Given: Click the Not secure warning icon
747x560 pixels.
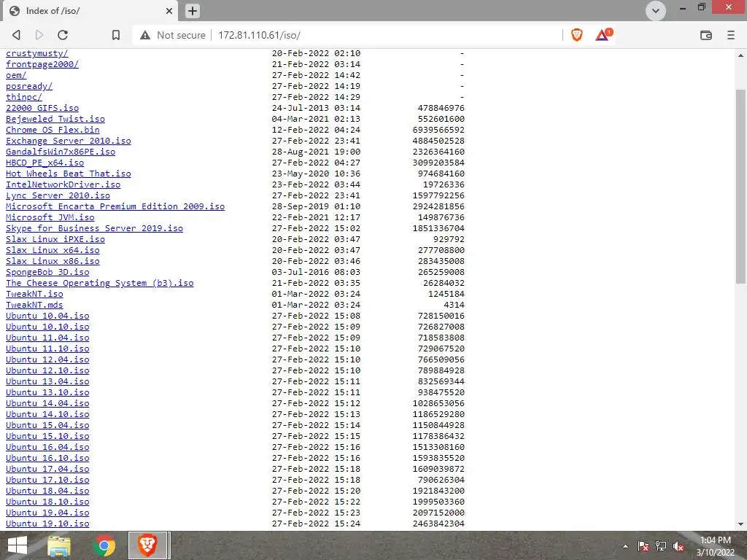Looking at the screenshot, I should coord(145,35).
